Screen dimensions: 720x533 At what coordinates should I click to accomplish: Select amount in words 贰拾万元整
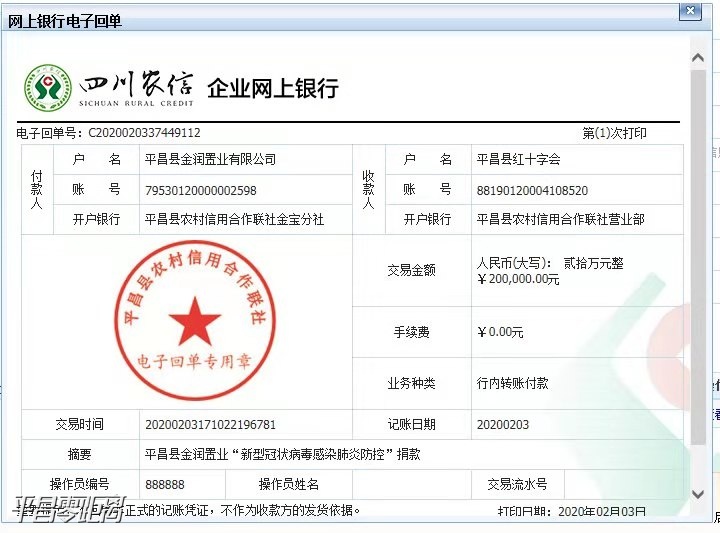(593, 263)
